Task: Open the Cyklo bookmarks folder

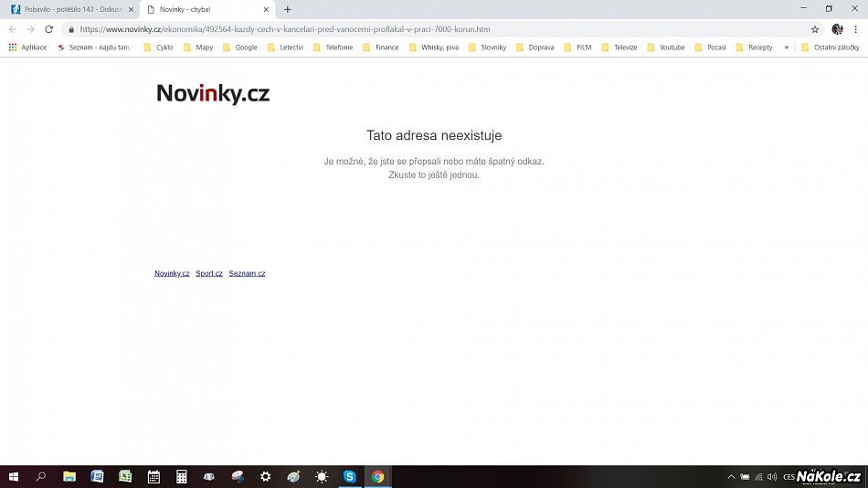Action: point(158,48)
